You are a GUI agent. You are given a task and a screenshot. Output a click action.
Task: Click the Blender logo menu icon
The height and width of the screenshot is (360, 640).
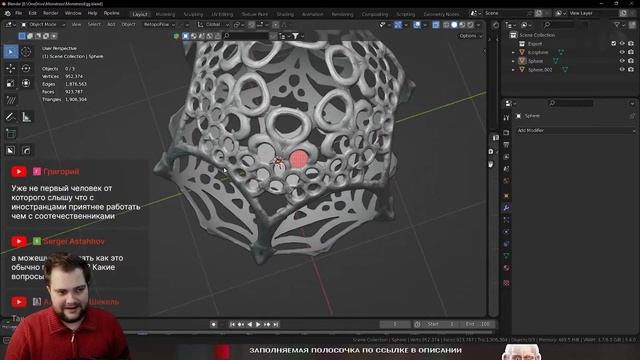tap(7, 13)
